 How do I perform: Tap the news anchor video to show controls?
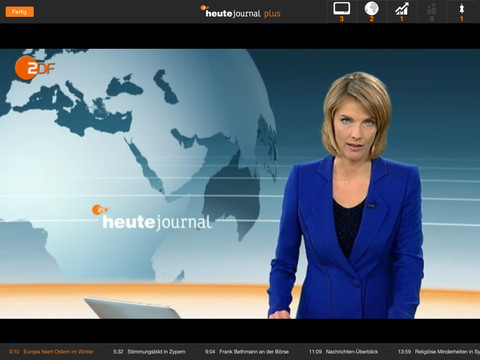(240, 184)
